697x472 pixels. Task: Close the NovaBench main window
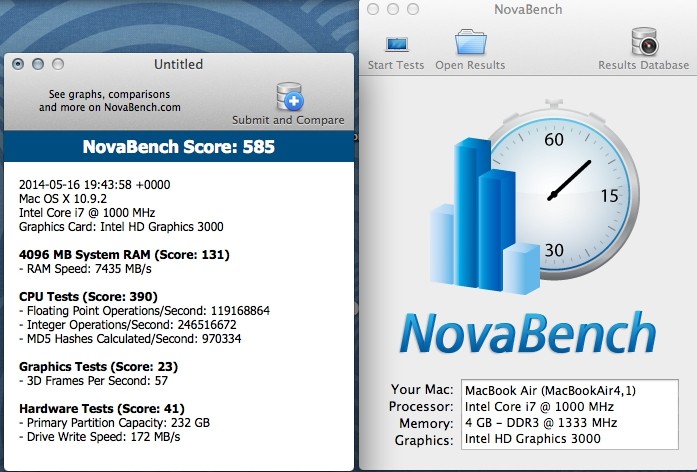coord(373,10)
